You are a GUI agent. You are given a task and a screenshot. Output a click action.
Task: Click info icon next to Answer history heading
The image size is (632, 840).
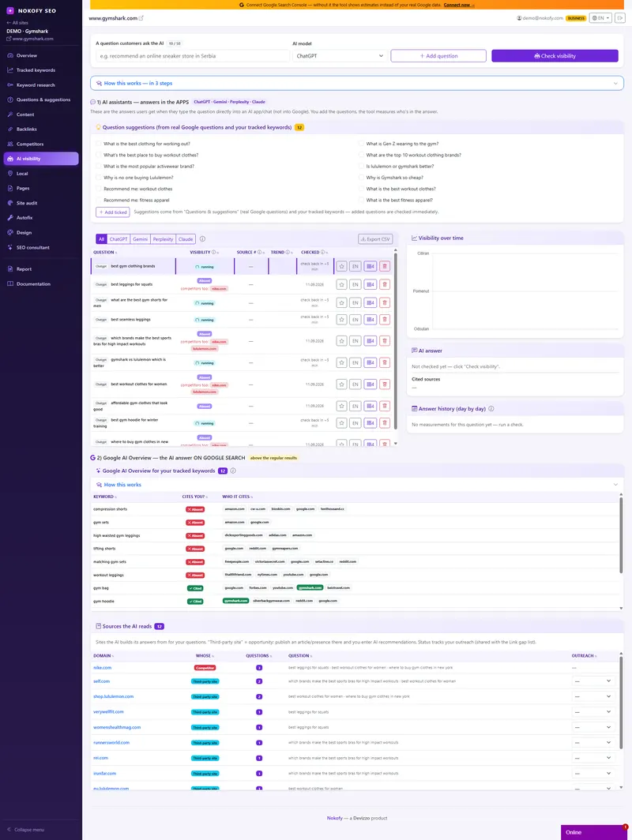click(x=491, y=409)
